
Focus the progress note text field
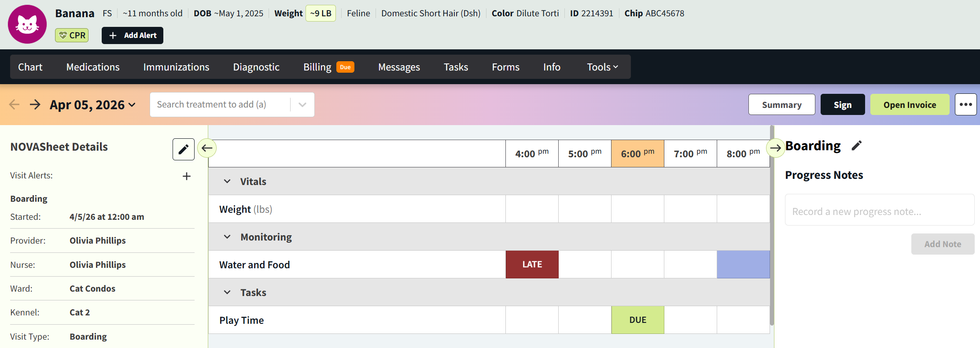(879, 211)
